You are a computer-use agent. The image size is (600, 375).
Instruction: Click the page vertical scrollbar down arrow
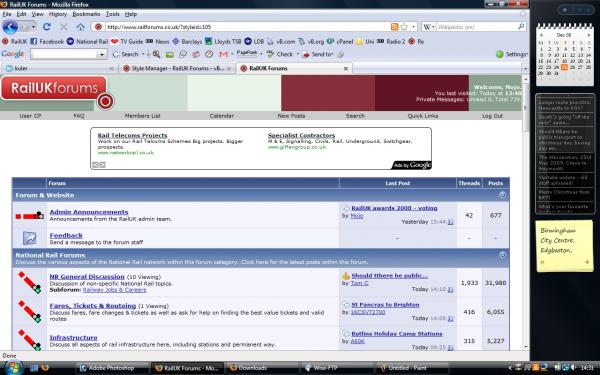(x=525, y=346)
